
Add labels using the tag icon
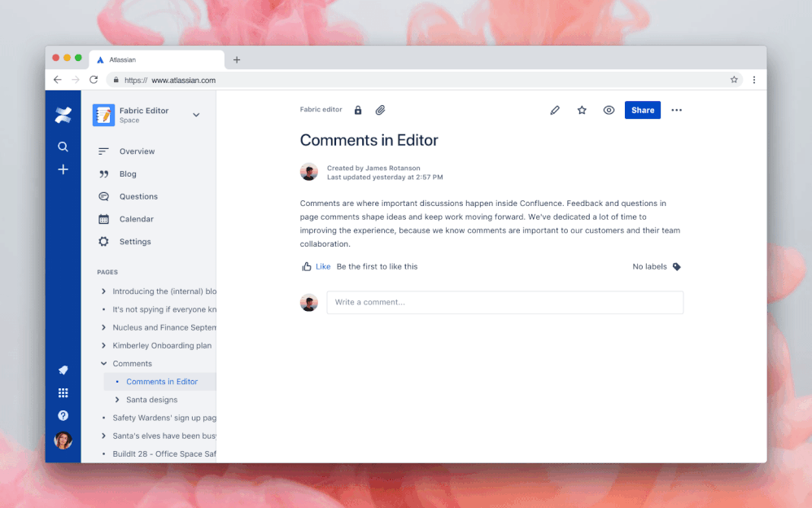678,266
